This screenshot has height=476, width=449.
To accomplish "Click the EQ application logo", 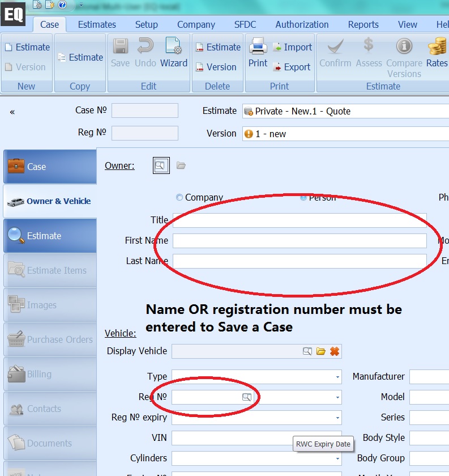I will click(x=13, y=14).
